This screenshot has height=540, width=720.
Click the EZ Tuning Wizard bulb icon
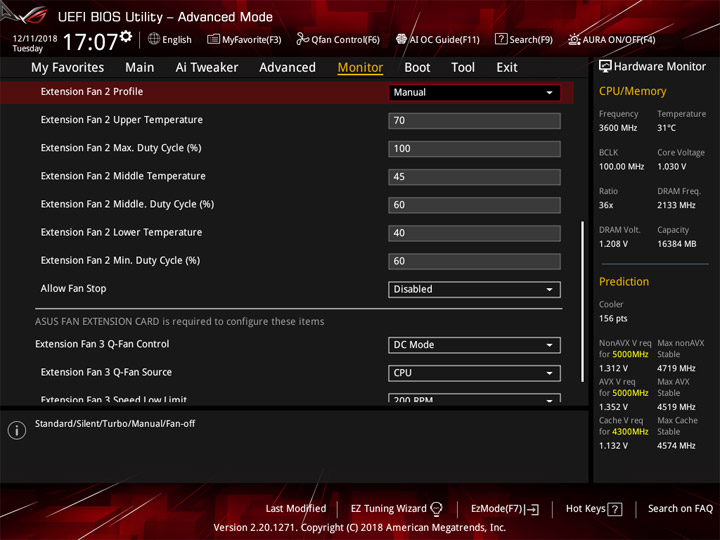point(436,509)
